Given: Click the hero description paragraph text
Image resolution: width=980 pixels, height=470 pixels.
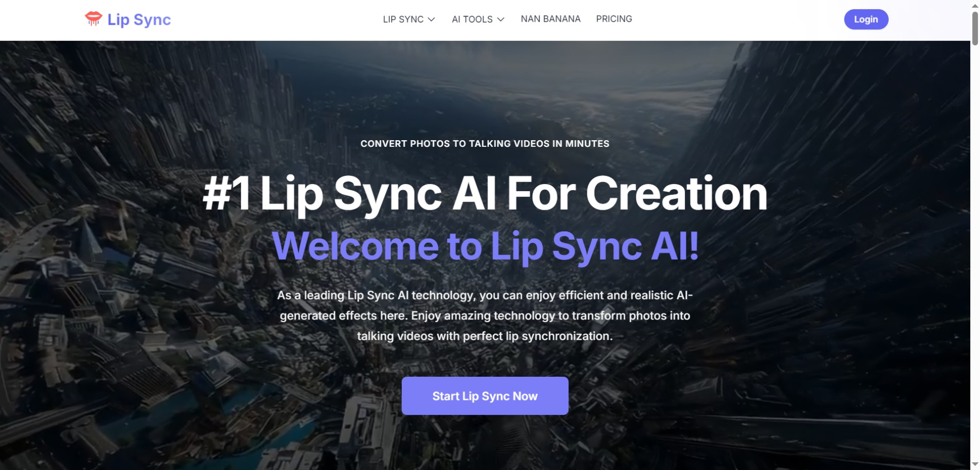Looking at the screenshot, I should point(485,315).
